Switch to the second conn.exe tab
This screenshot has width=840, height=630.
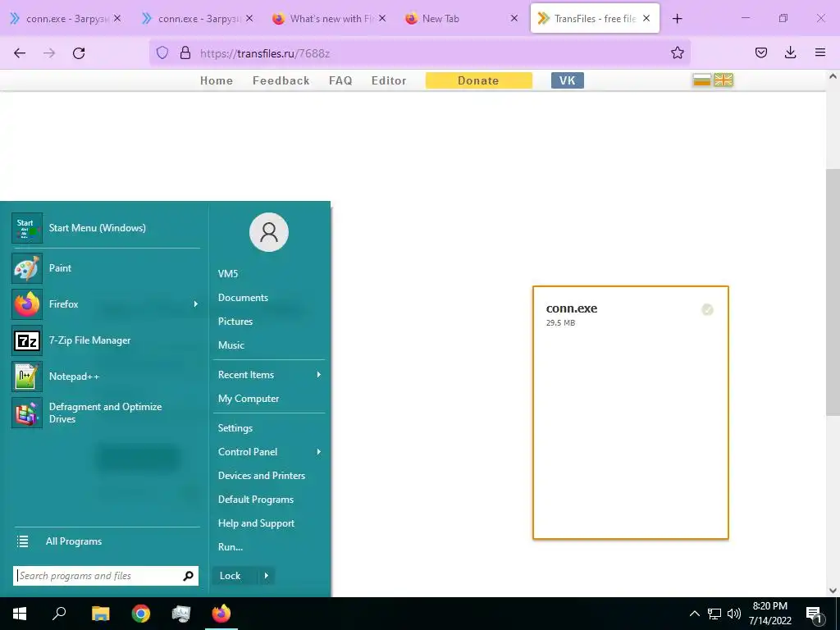[198, 19]
